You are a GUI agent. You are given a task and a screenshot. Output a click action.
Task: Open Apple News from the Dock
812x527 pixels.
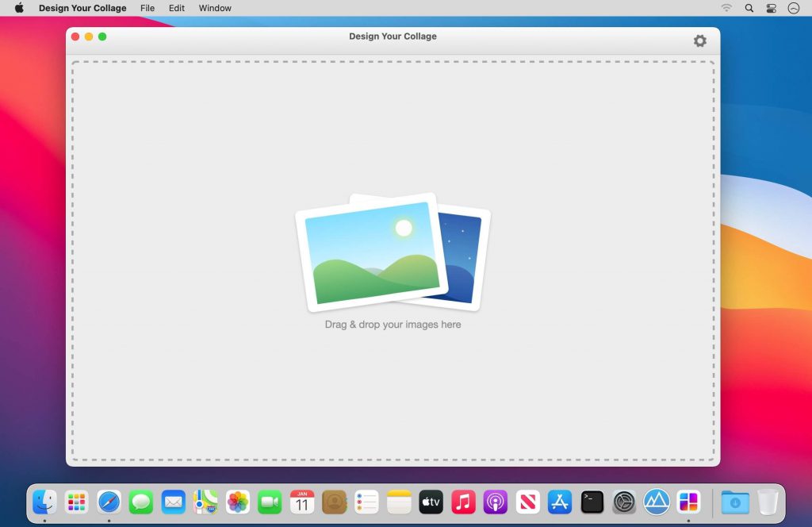coord(527,502)
